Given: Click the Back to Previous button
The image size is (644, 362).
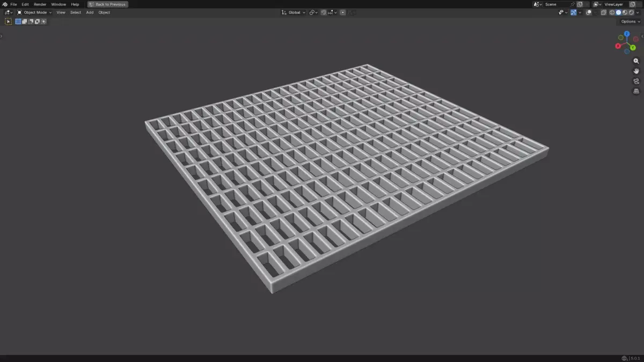Looking at the screenshot, I should pos(108,4).
